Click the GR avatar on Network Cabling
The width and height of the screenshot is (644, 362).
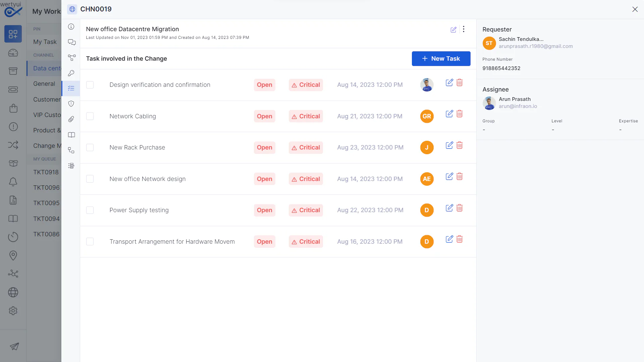(427, 116)
